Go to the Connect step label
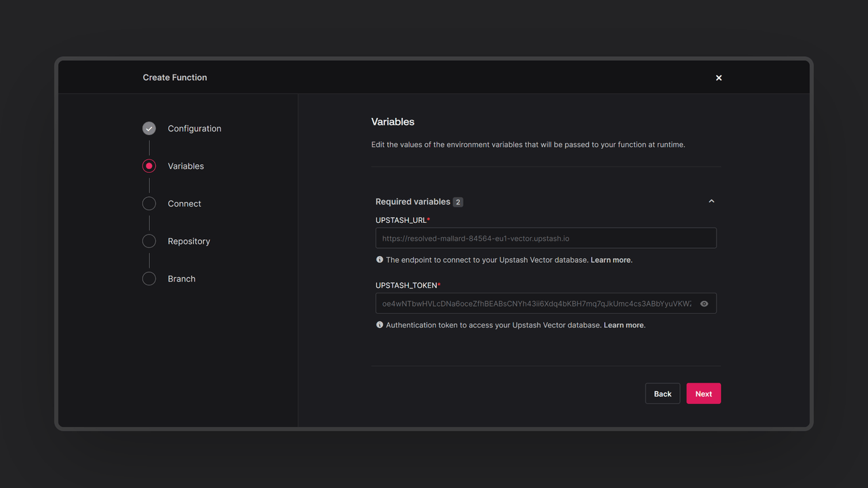The height and width of the screenshot is (488, 868). 184,203
